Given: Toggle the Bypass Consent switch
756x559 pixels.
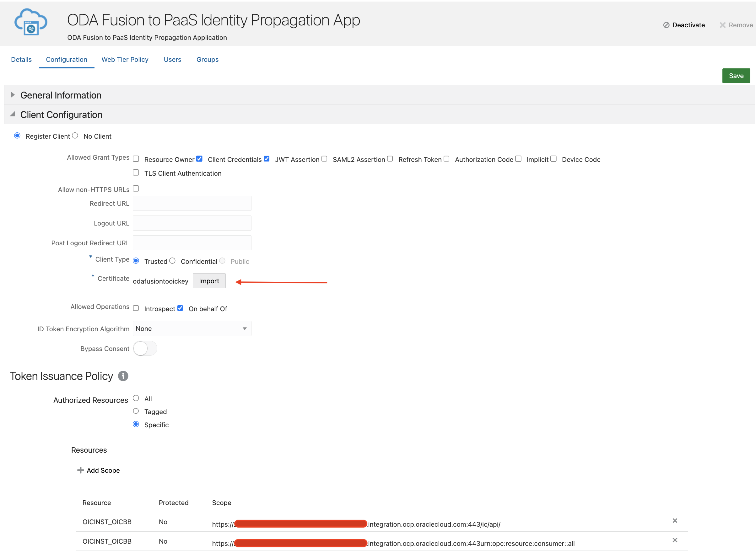Looking at the screenshot, I should [145, 349].
